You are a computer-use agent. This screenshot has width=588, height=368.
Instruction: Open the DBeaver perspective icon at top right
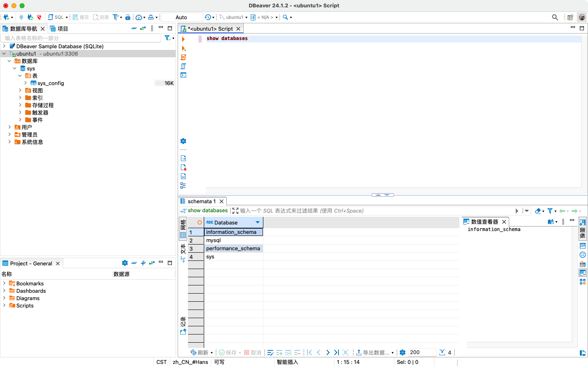pos(582,17)
